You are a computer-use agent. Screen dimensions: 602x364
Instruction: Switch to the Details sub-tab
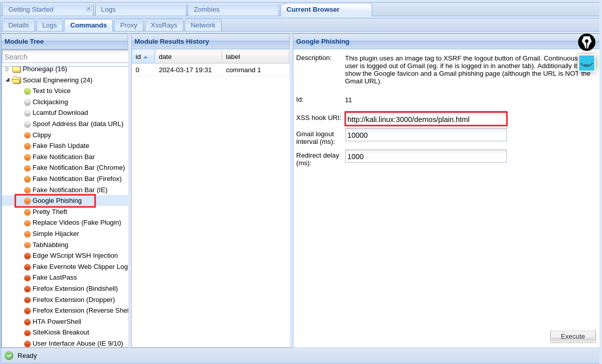[x=18, y=25]
